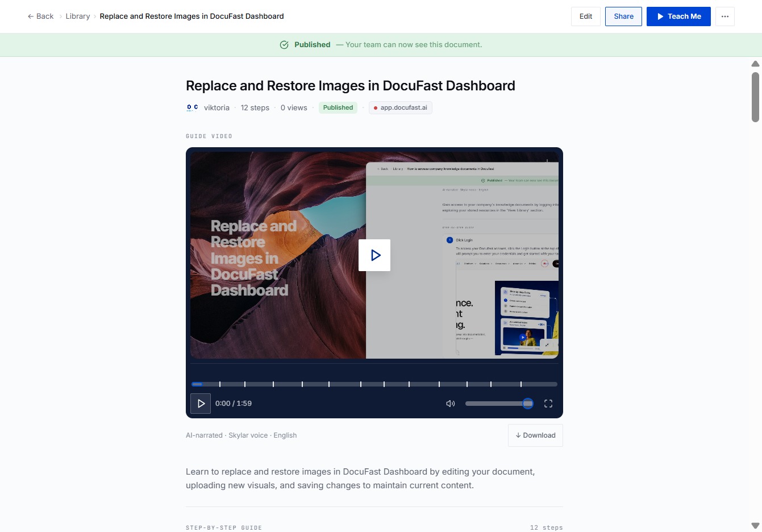Enter fullscreen with the expand icon
This screenshot has width=762, height=532.
click(x=548, y=404)
